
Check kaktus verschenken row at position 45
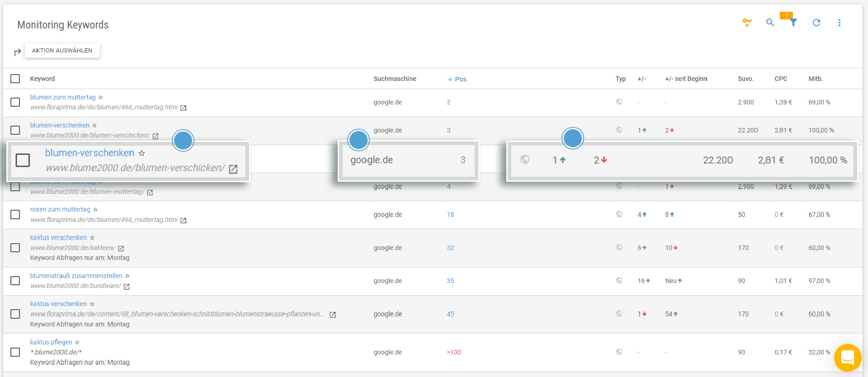[15, 314]
